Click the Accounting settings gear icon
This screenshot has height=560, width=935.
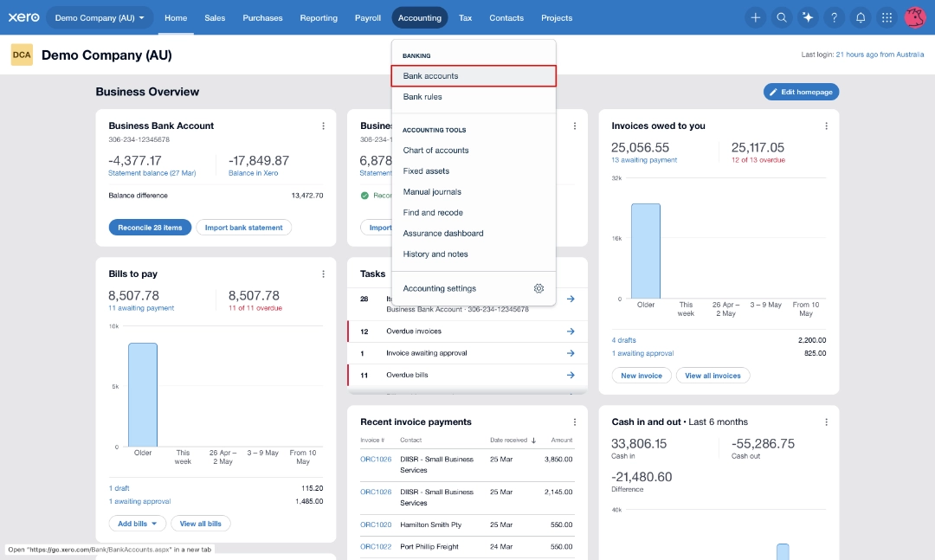538,288
